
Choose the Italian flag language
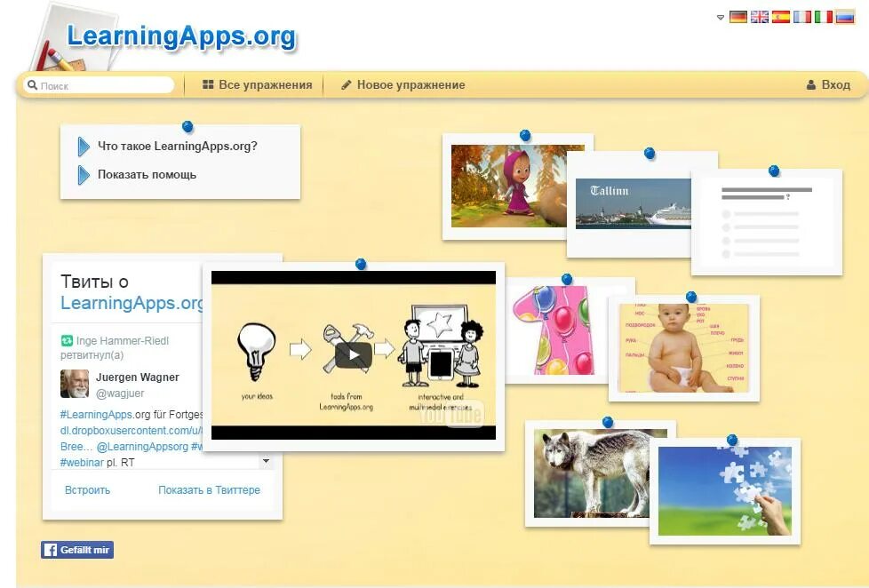(824, 17)
